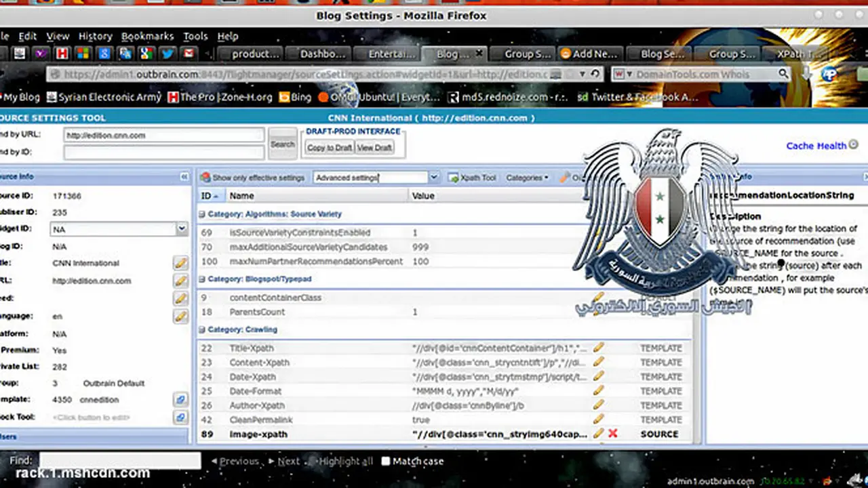
Task: Open the Microsoft colored-squares pinned tab
Action: click(83, 54)
